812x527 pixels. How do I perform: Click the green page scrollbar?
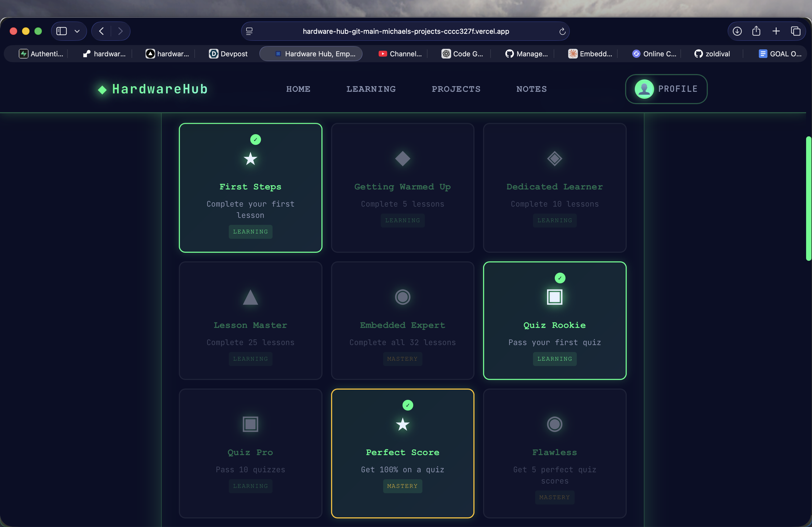point(808,198)
